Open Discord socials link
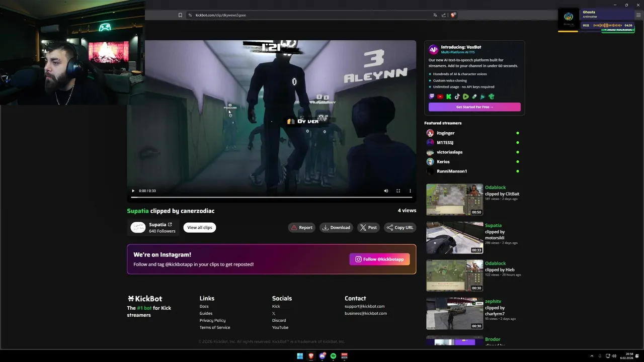Image resolution: width=644 pixels, height=362 pixels. point(279,321)
